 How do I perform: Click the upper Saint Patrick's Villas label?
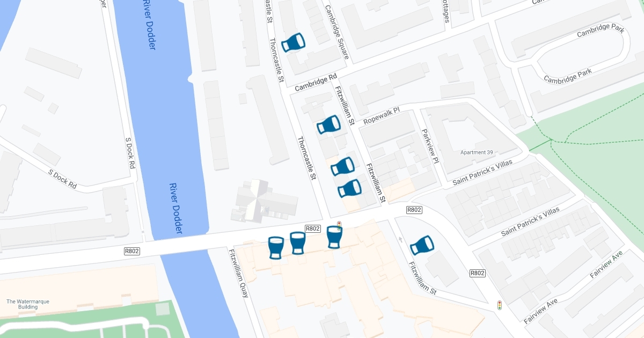pos(482,172)
